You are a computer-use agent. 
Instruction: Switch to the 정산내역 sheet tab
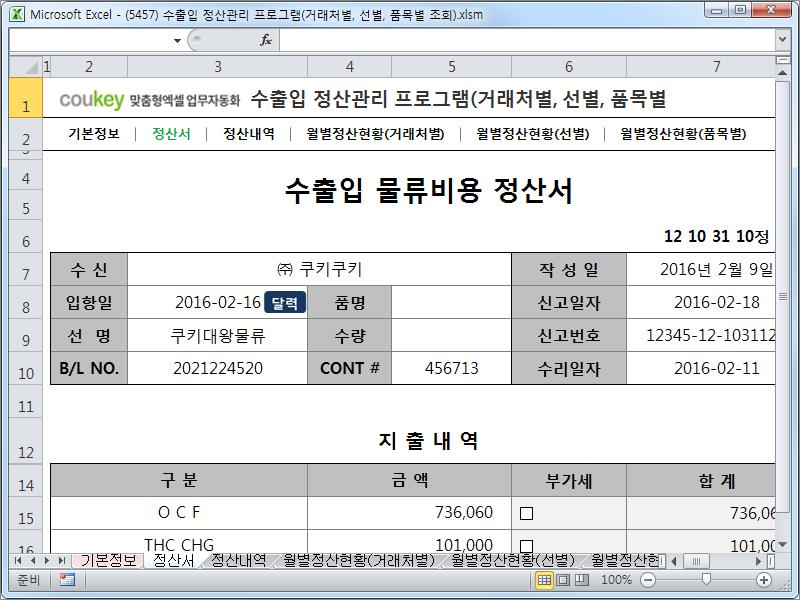click(239, 561)
